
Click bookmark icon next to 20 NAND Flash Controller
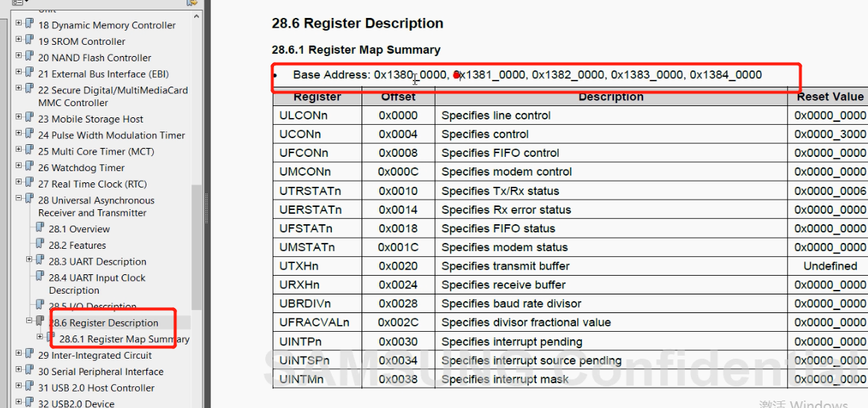(x=29, y=57)
